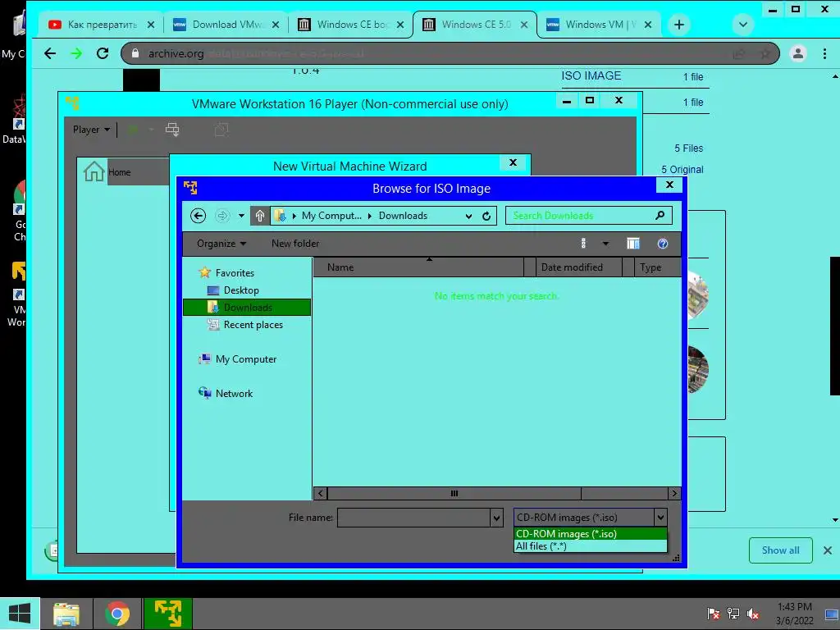The height and width of the screenshot is (630, 840).
Task: Select Downloads in navigation pane
Action: click(247, 308)
